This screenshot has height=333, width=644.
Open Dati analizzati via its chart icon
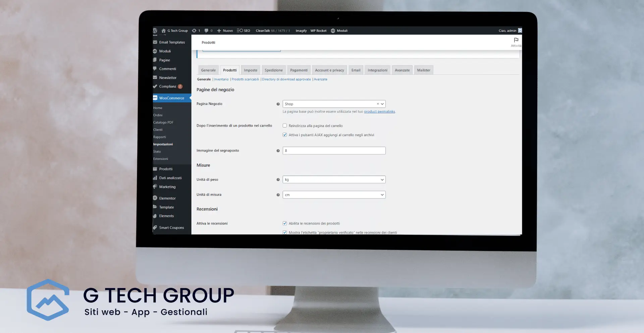pyautogui.click(x=155, y=178)
